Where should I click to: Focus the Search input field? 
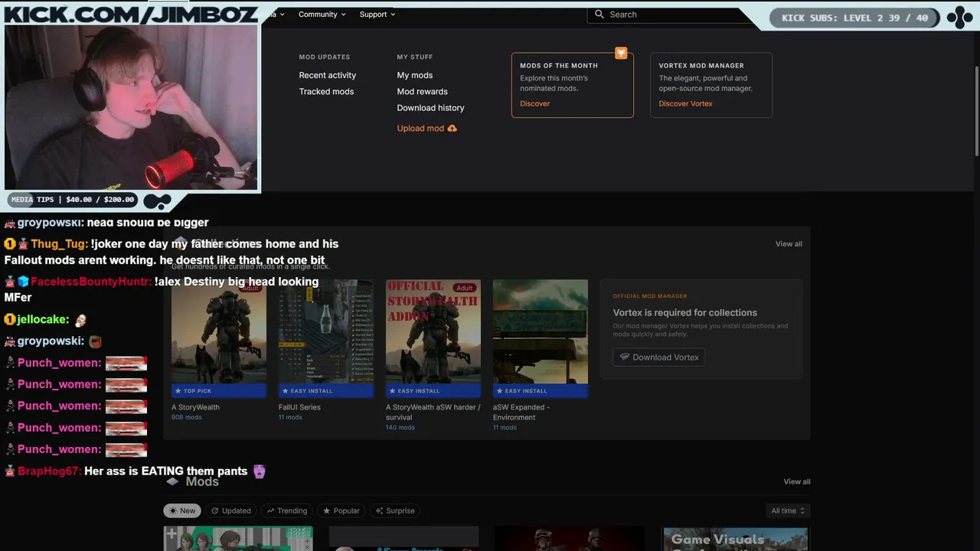point(670,15)
